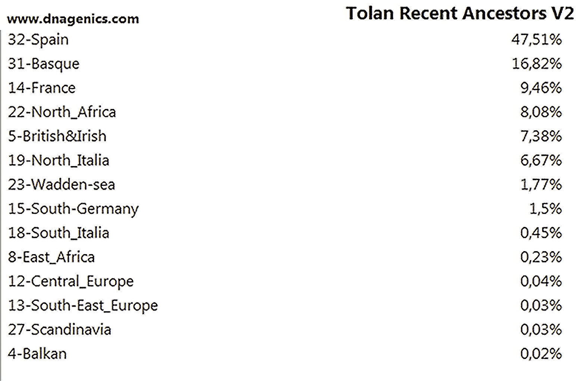Select the 47,51% Spain percentage value
The height and width of the screenshot is (381, 588).
point(537,40)
